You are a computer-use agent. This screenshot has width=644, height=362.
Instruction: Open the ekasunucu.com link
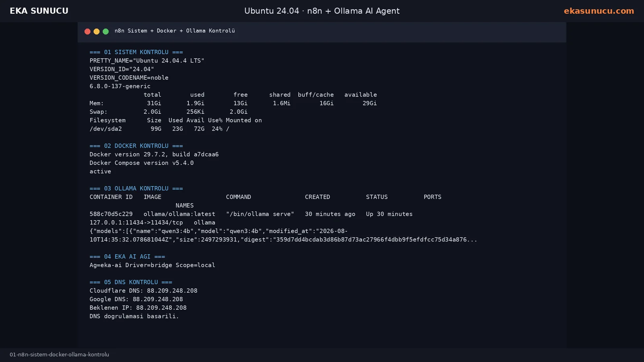click(599, 11)
